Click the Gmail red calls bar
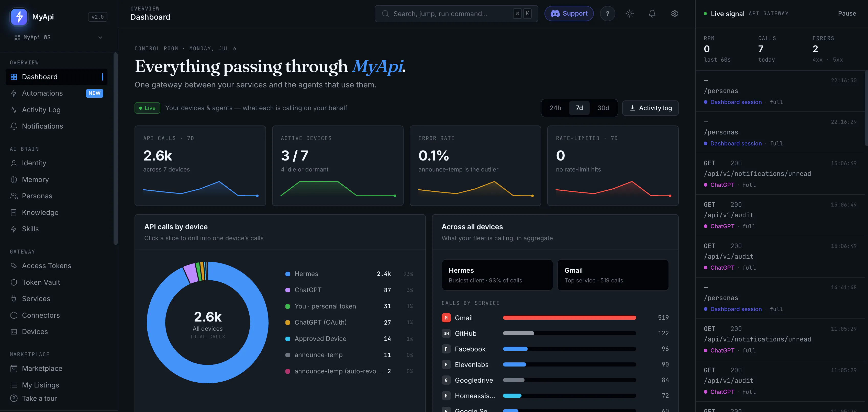The width and height of the screenshot is (868, 412). point(570,318)
